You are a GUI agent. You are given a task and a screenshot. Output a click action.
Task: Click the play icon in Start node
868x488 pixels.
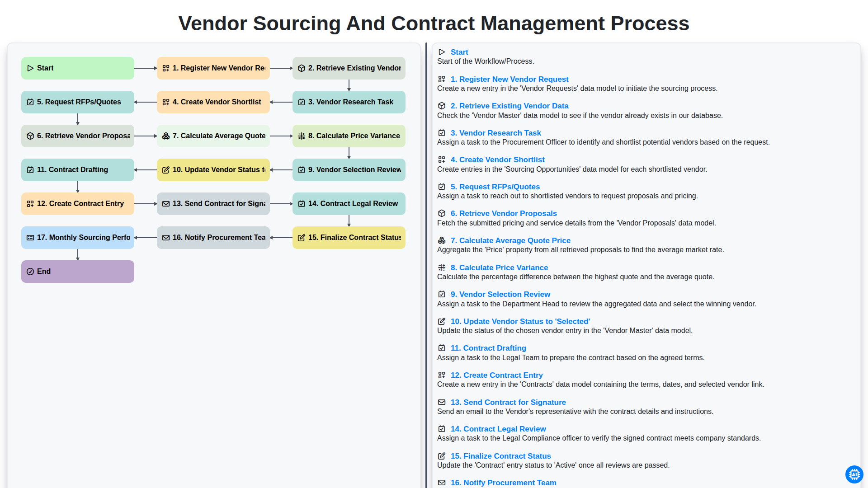point(30,68)
